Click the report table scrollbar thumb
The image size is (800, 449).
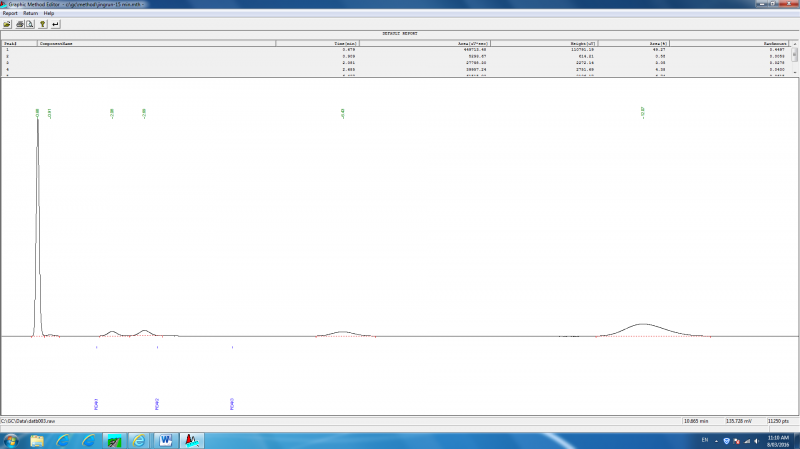[794, 55]
